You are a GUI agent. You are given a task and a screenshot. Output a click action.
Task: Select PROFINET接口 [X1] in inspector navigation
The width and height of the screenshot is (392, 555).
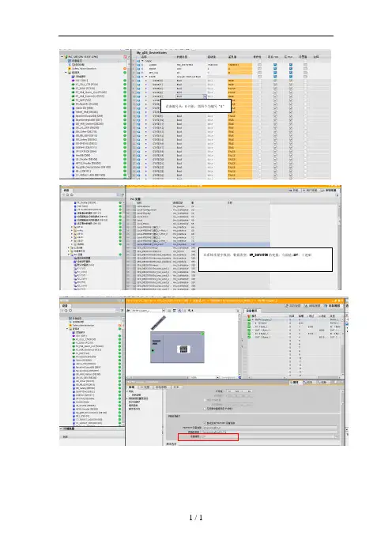click(x=138, y=398)
